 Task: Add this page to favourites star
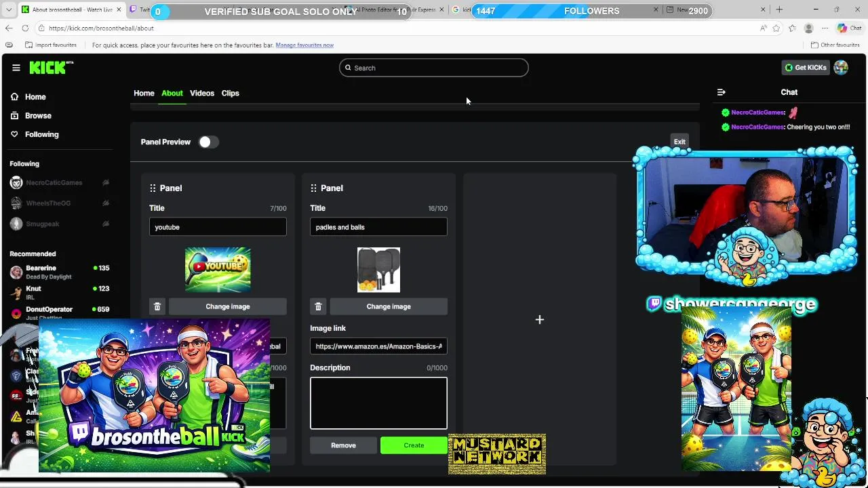(x=776, y=28)
